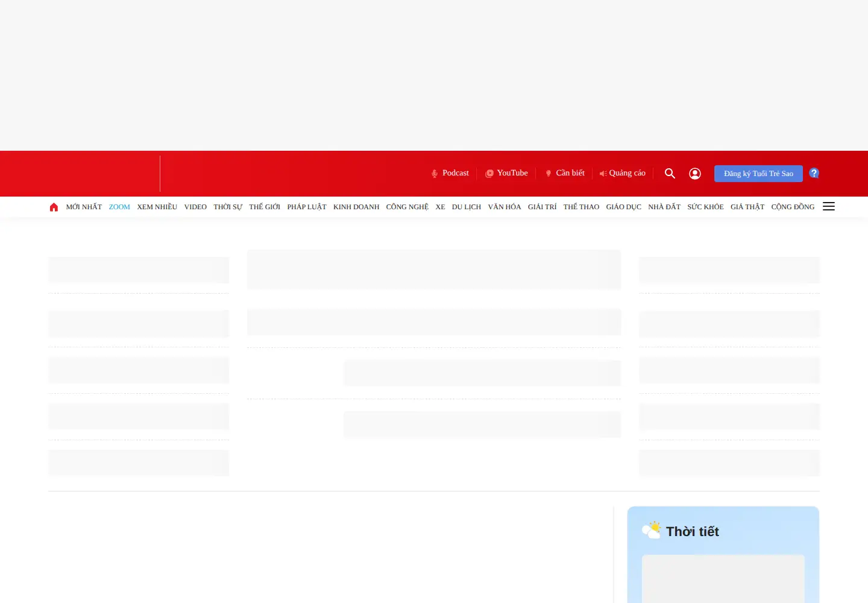Select GIẢ THẬT in the navigation
This screenshot has width=868, height=603.
pyautogui.click(x=747, y=207)
